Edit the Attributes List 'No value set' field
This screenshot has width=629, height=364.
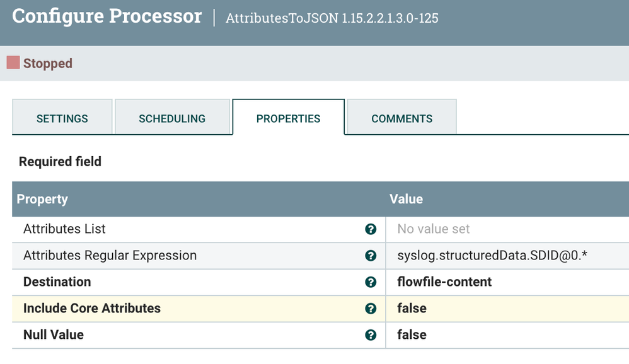tap(507, 229)
